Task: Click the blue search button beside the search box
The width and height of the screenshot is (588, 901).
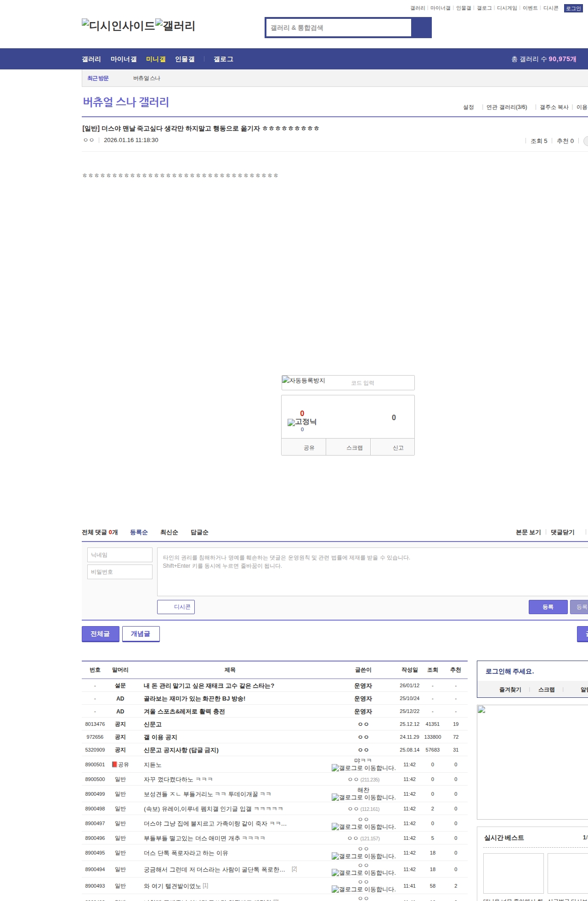Action: click(x=421, y=28)
